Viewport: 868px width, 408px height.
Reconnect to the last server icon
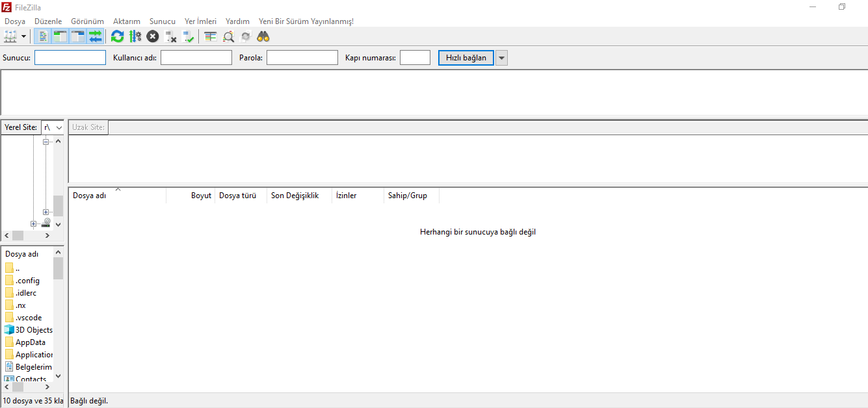click(x=189, y=36)
